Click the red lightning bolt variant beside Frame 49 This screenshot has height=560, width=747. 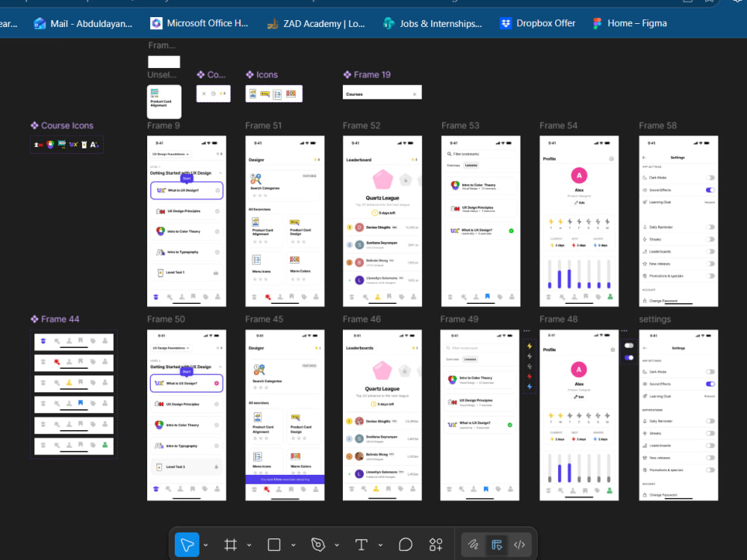pos(530,376)
